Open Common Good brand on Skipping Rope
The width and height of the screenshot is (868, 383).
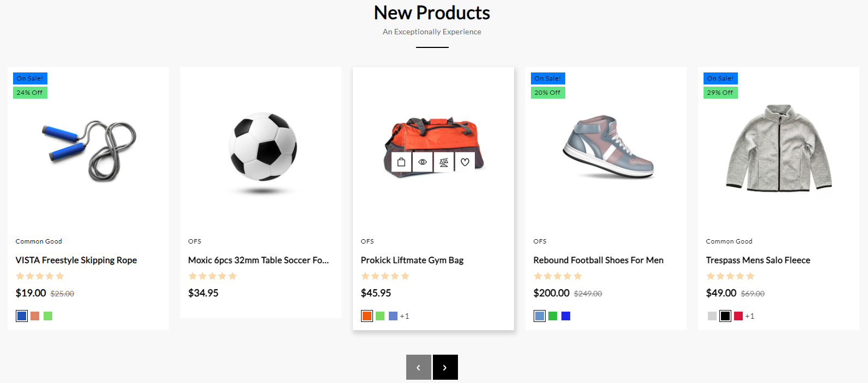(39, 241)
